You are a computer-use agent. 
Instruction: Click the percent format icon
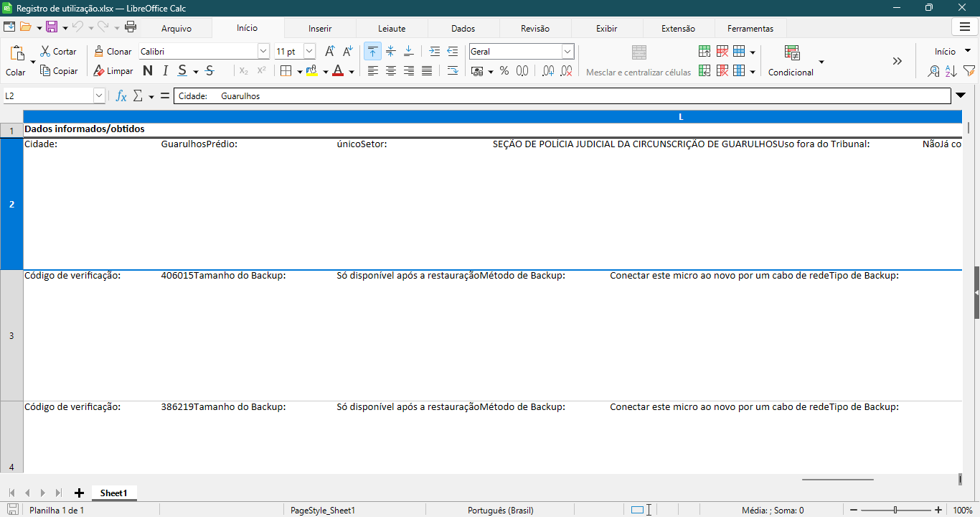(x=504, y=71)
